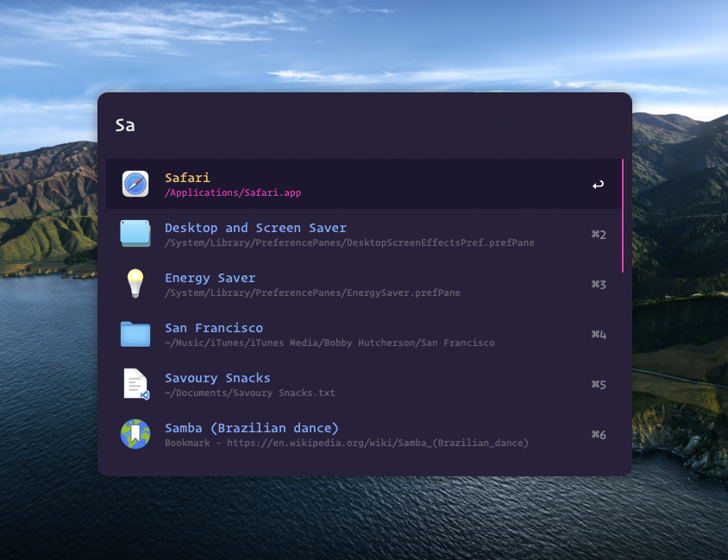
Task: Choose the "Desktop and Screen Saver" result
Action: (256, 228)
